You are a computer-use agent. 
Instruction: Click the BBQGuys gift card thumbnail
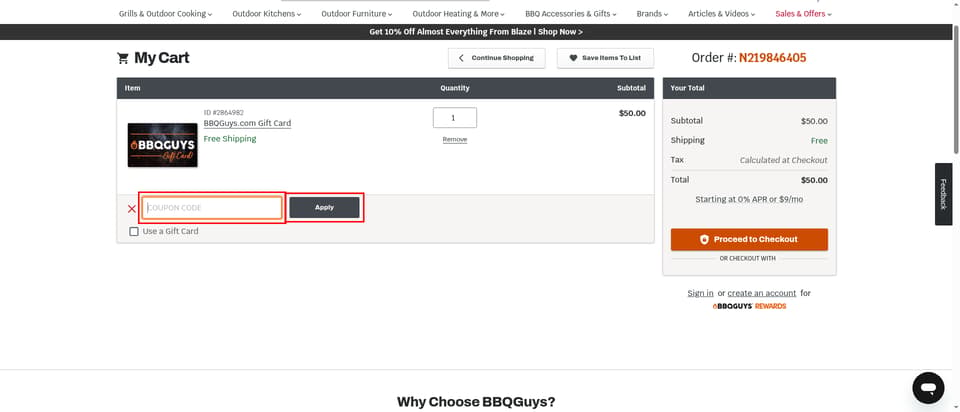(x=163, y=145)
